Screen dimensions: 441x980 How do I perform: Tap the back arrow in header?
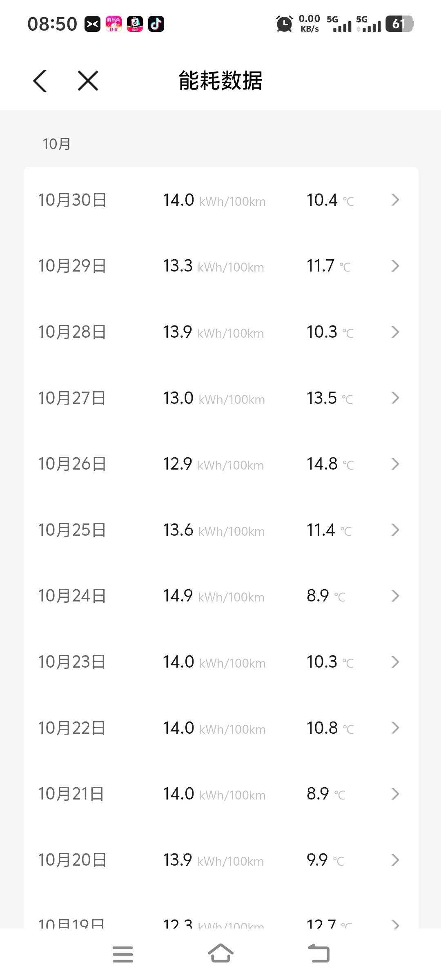coord(40,80)
